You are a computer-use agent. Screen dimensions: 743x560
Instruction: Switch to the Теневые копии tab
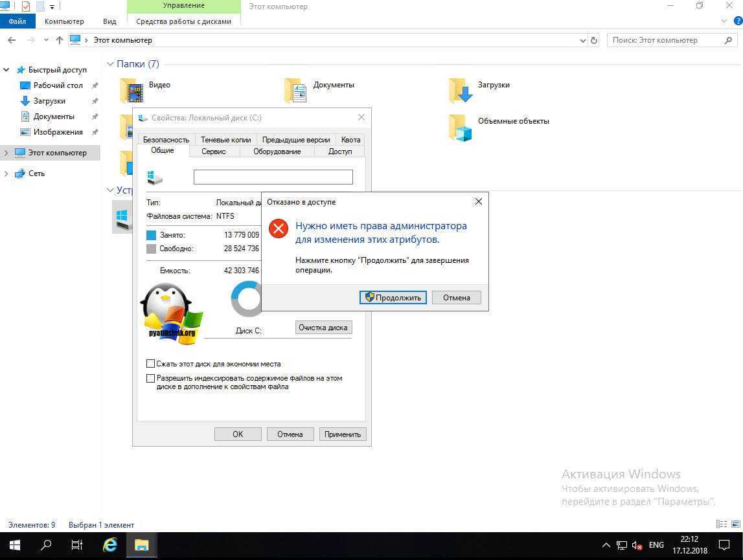coord(226,139)
